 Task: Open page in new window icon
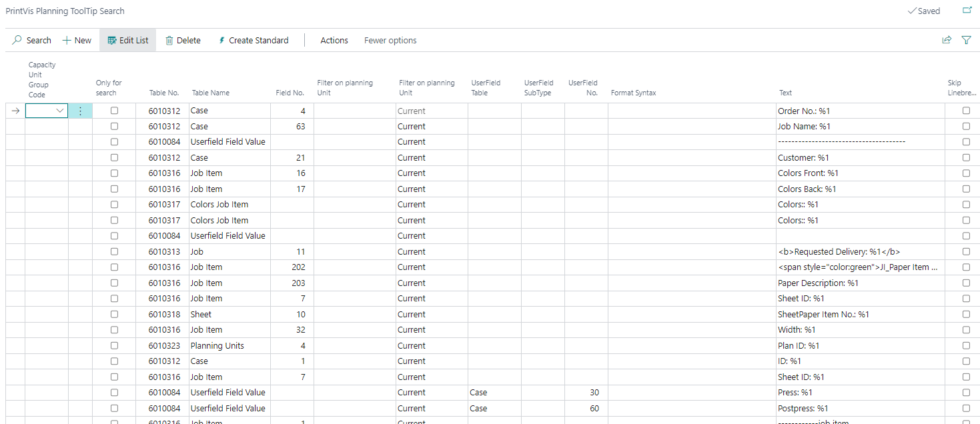(967, 11)
